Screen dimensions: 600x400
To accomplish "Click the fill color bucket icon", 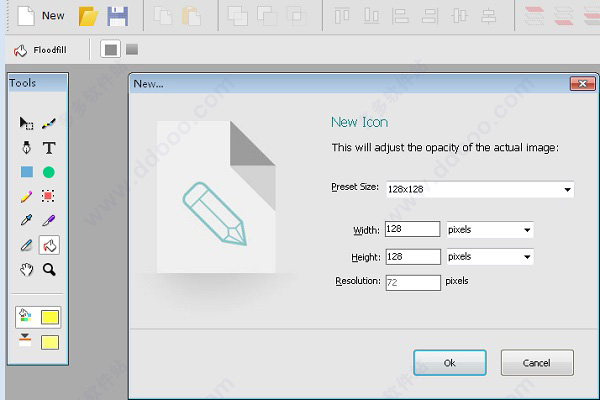I will 25,315.
